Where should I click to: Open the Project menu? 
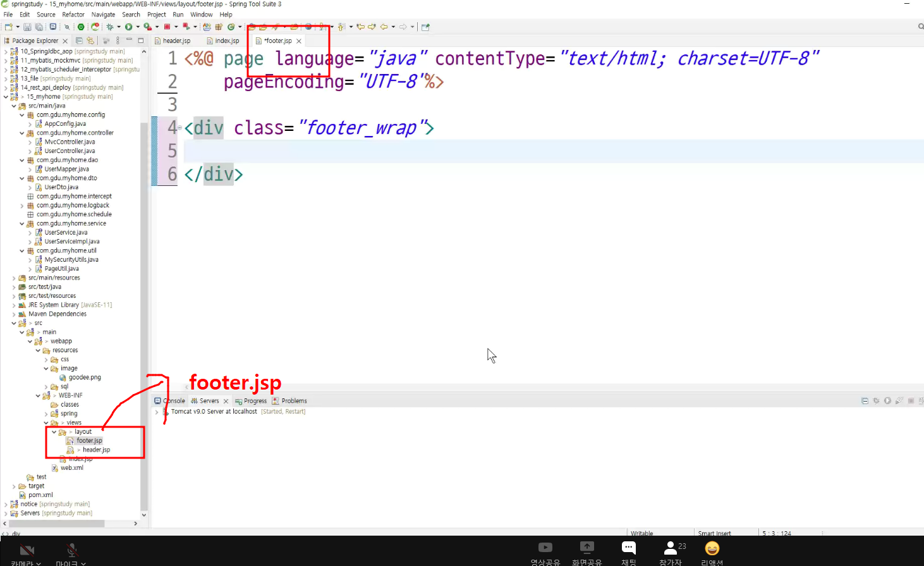[x=157, y=15]
